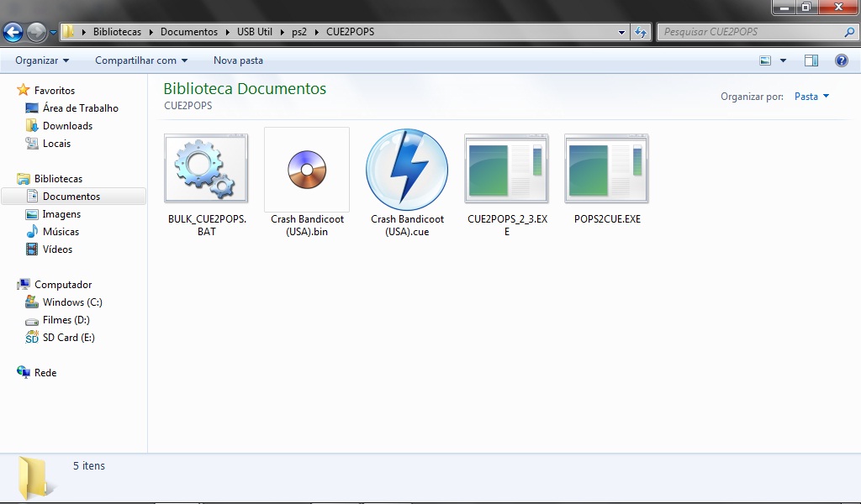Open Downloads in Favoritos sidebar
The width and height of the screenshot is (861, 504).
67,126
